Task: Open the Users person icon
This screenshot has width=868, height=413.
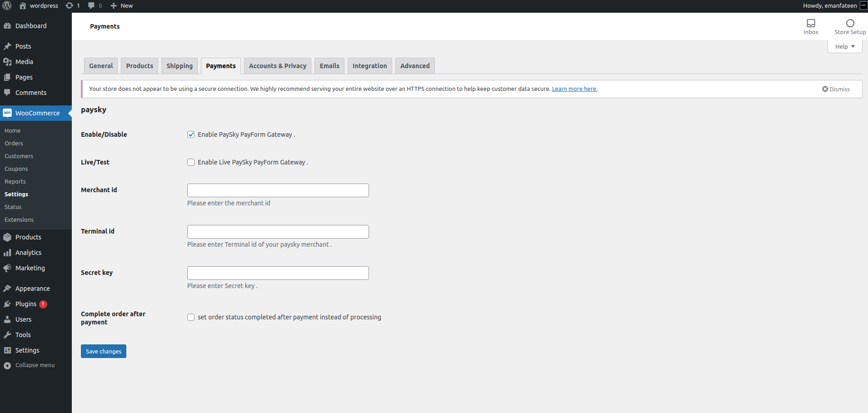Action: coord(7,319)
